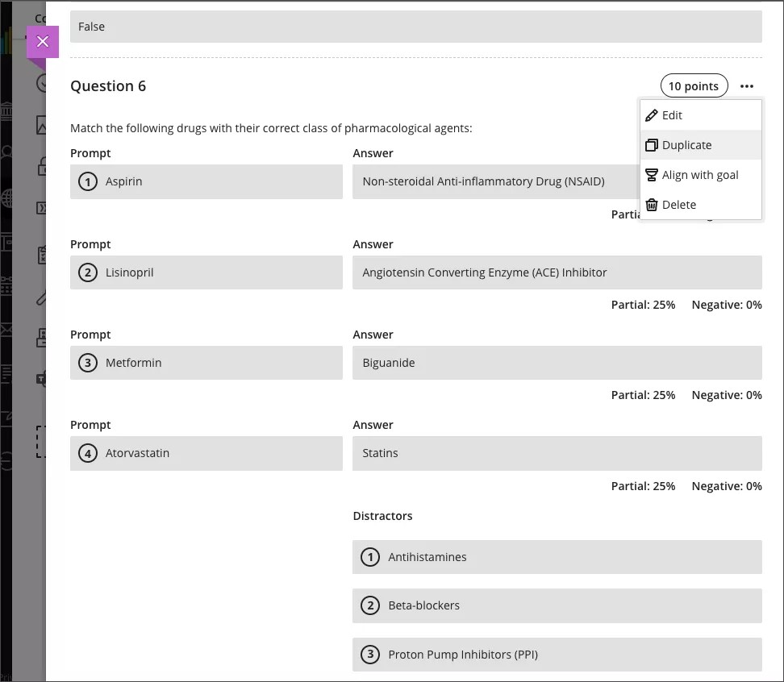784x682 pixels.
Task: Click the duplicate pages icon in the menu
Action: coord(652,144)
